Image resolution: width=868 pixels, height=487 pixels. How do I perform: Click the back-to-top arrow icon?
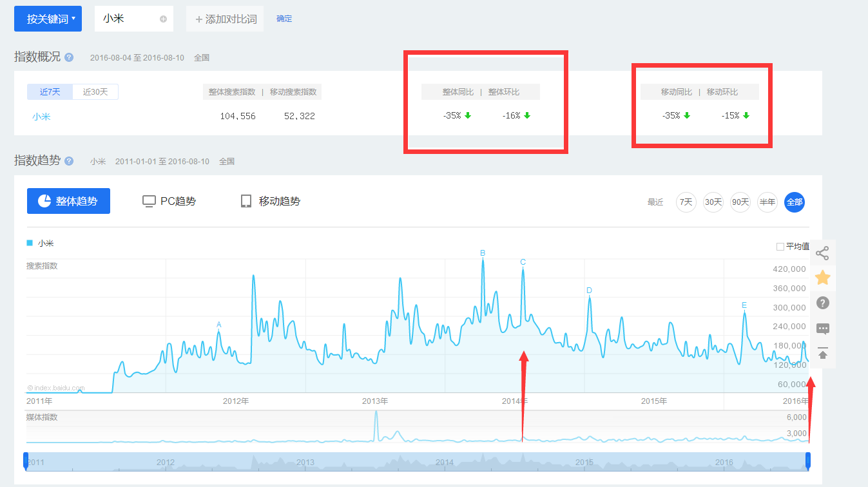click(x=822, y=354)
